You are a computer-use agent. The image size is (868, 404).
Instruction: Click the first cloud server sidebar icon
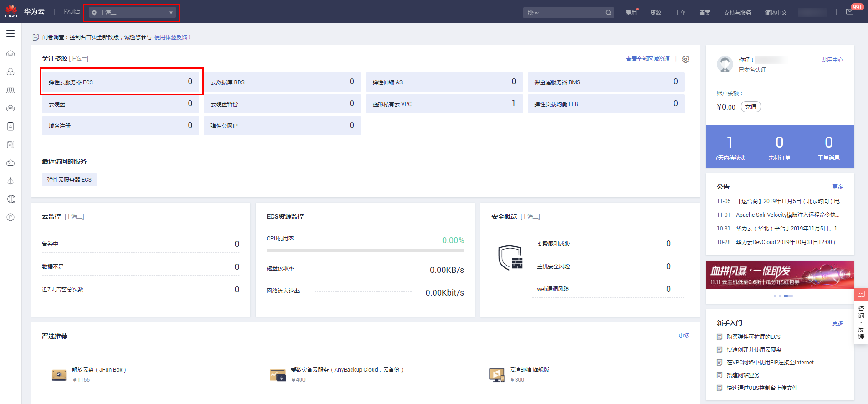pyautogui.click(x=10, y=54)
